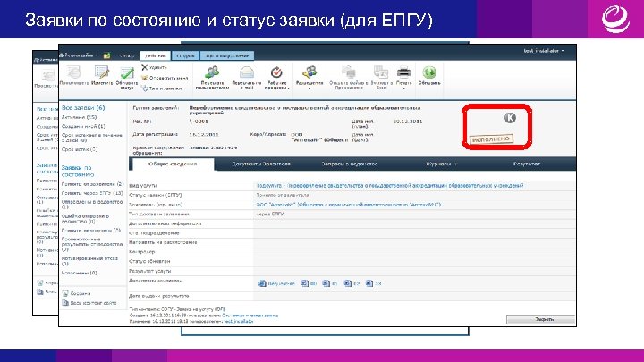Open the Общие сведения tab
Screen dimensions: 644x362
pos(173,164)
